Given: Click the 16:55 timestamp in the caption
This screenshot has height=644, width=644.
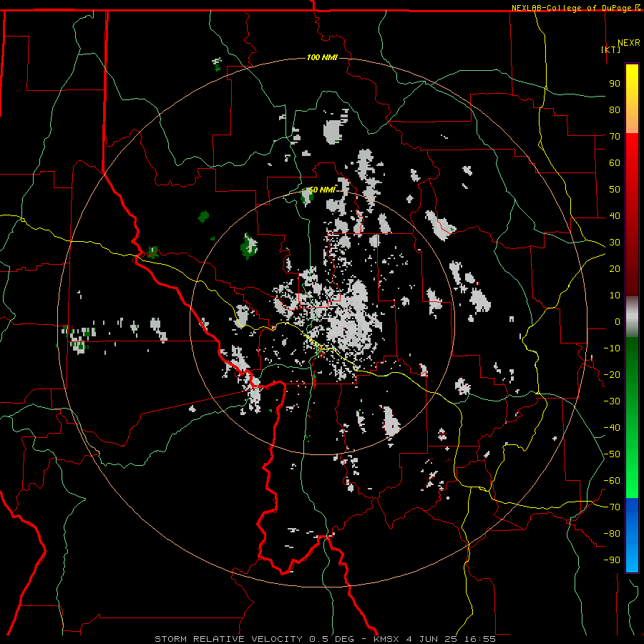Looking at the screenshot, I should tap(480, 639).
